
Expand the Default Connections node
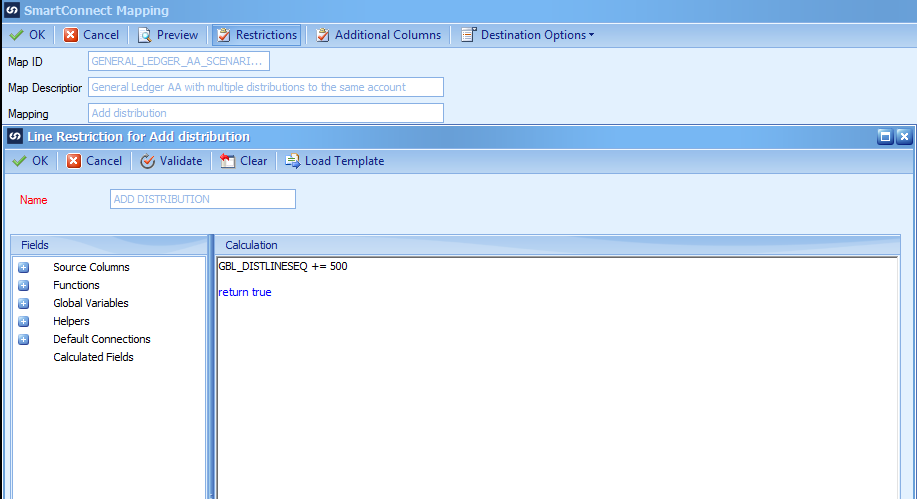coord(23,339)
